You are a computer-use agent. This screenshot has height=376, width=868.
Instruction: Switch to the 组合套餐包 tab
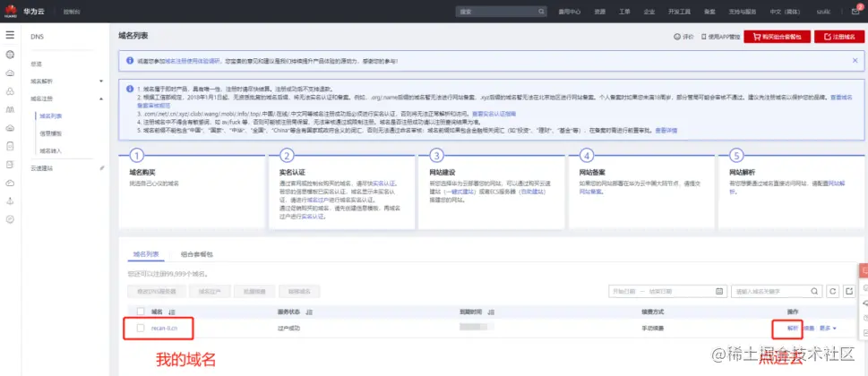(196, 254)
